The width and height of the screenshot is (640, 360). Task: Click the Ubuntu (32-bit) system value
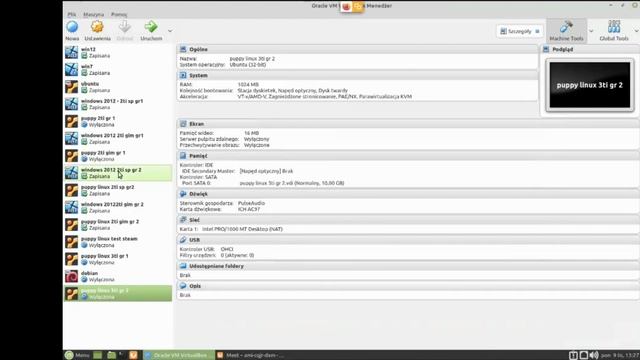248,64
